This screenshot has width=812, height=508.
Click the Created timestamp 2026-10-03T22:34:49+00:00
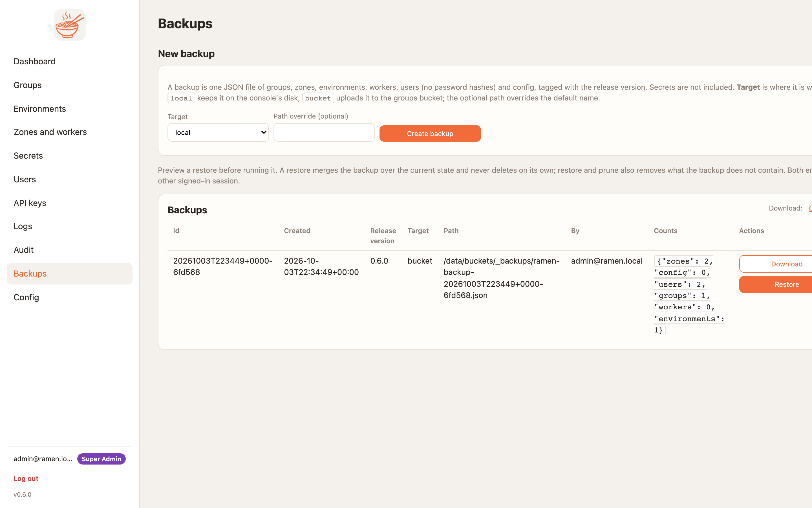coord(321,266)
